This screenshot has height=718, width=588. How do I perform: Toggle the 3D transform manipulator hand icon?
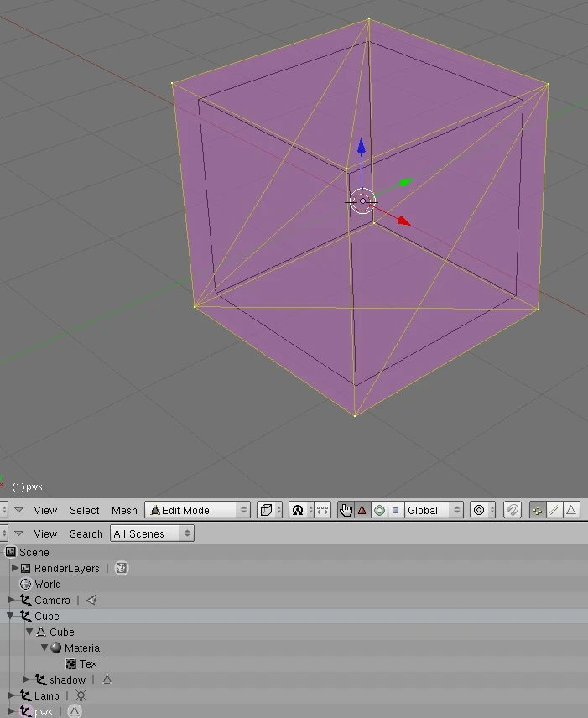pos(346,510)
